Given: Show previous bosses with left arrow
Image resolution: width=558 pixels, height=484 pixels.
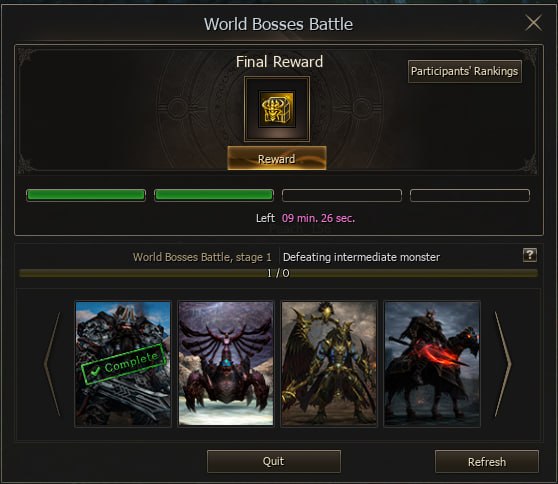Looking at the screenshot, I should [52, 364].
